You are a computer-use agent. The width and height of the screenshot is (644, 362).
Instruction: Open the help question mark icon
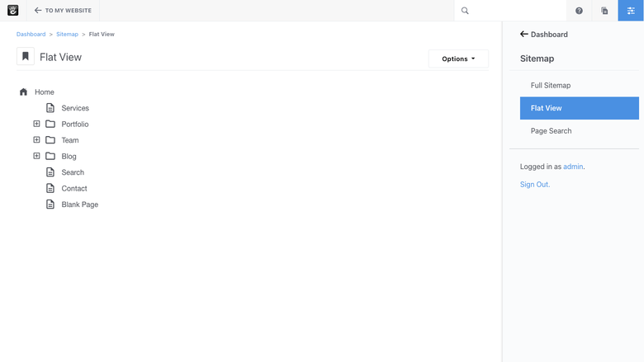point(579,11)
